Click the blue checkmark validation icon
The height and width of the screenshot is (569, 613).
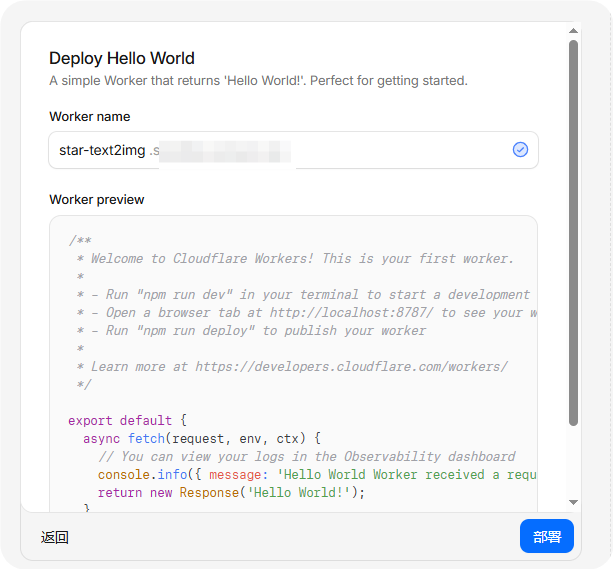pyautogui.click(x=520, y=150)
